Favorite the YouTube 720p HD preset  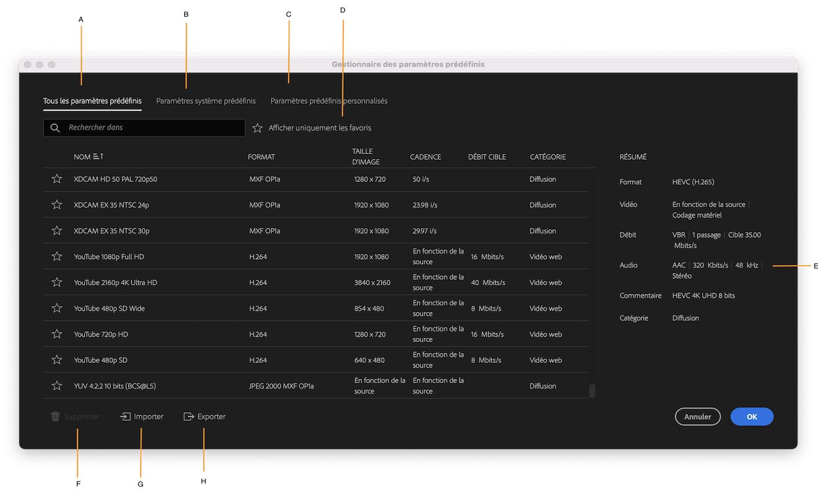tap(57, 334)
